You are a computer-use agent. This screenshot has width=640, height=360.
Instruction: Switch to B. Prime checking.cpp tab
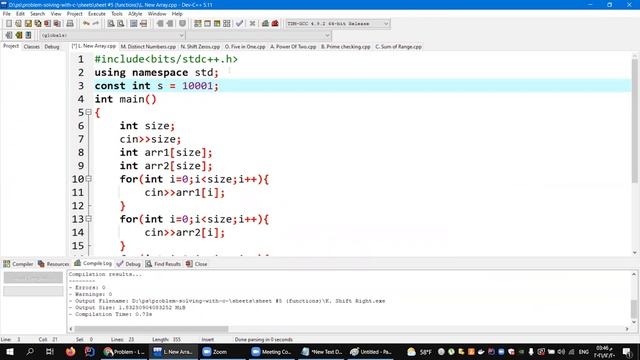click(345, 47)
